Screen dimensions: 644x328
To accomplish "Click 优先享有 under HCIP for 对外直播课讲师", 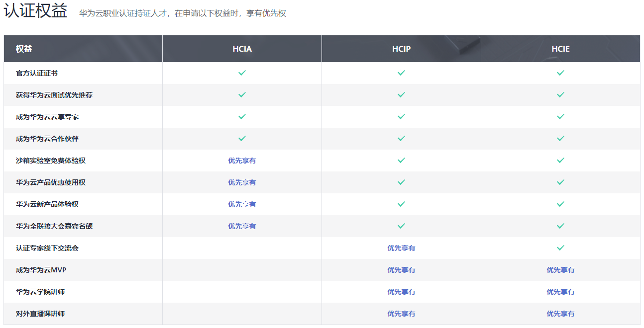I will coord(401,314).
